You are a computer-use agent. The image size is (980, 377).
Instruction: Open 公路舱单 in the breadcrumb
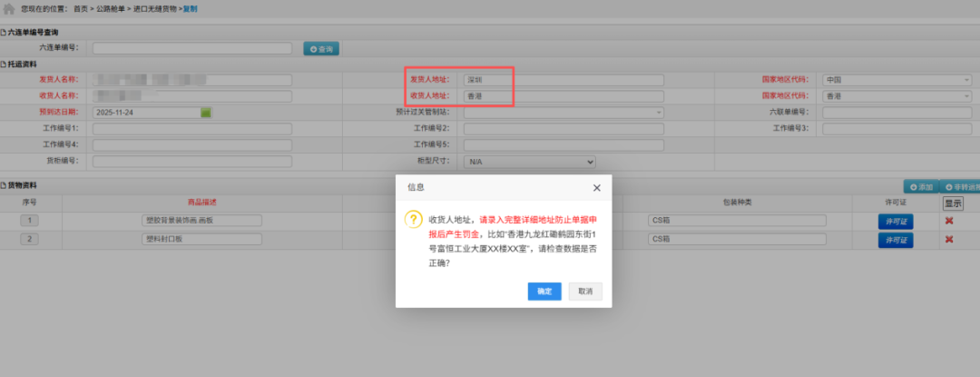pos(110,9)
